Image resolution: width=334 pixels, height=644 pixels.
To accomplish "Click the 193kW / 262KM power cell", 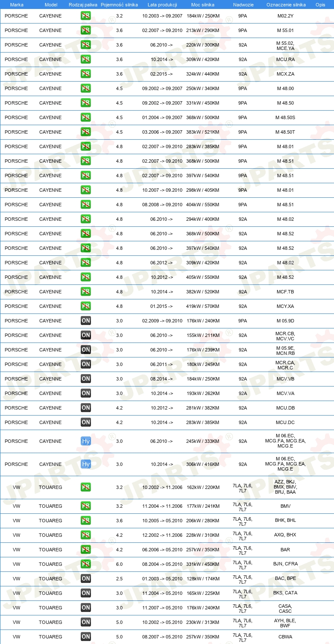I will [x=203, y=393].
